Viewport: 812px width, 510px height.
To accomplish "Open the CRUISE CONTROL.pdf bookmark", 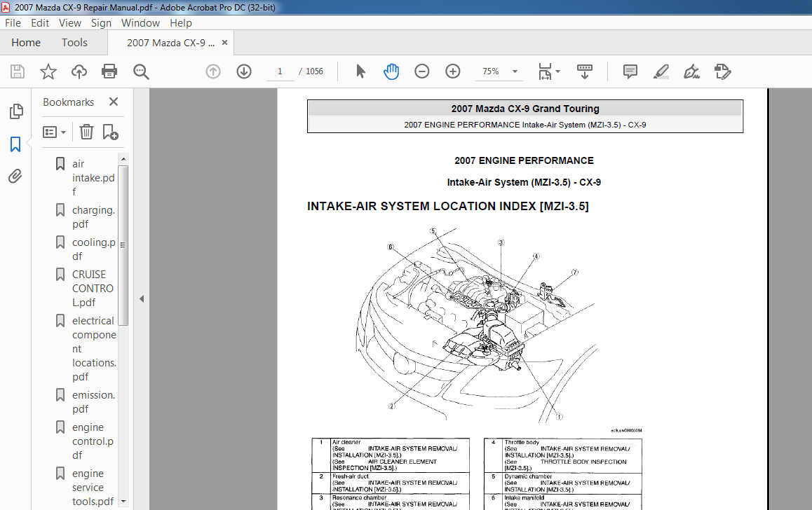I will 93,288.
